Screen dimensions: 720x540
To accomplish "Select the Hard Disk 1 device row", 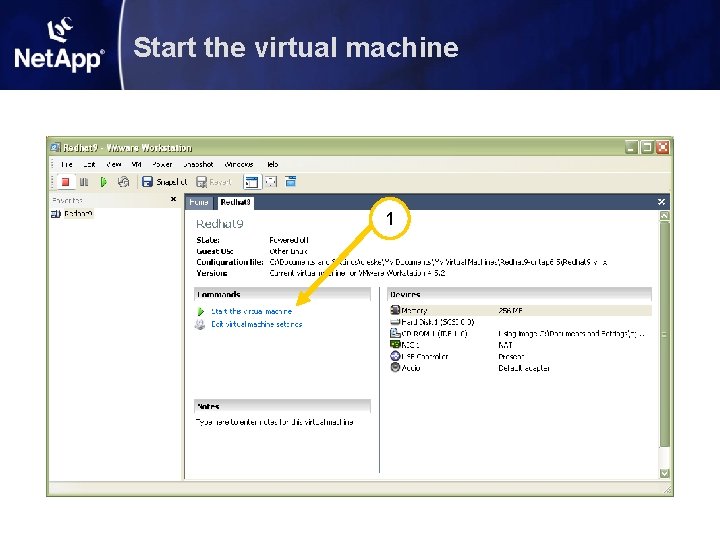I will coord(520,322).
